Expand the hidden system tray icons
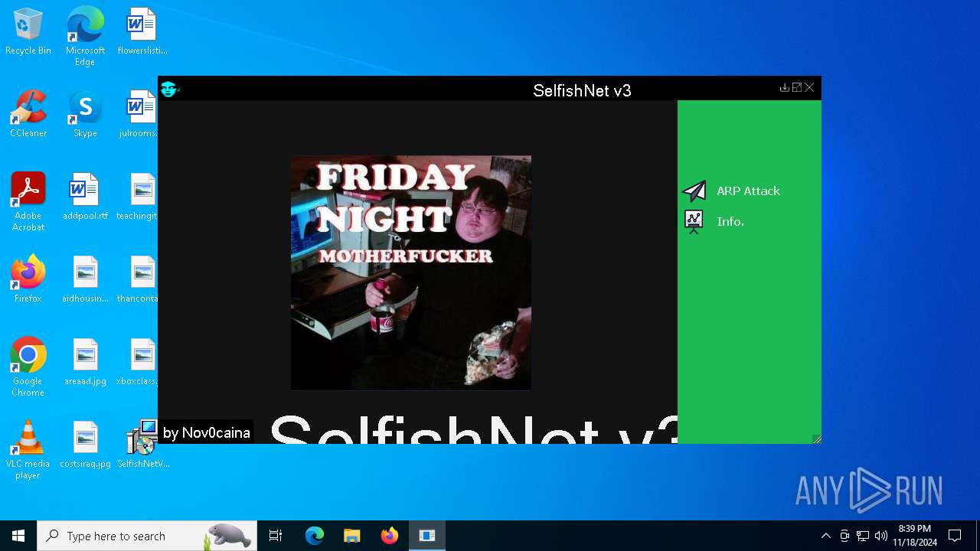 point(825,536)
